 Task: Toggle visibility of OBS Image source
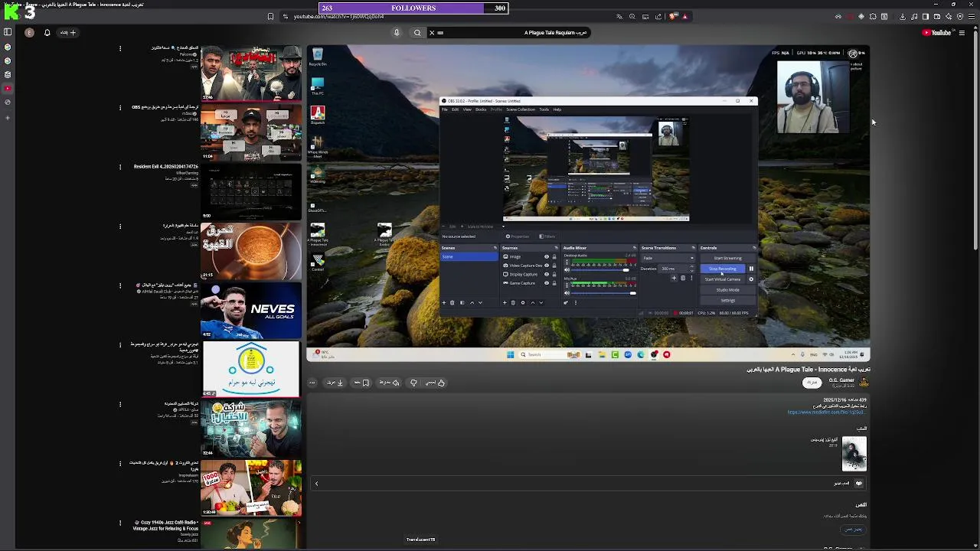click(x=547, y=256)
